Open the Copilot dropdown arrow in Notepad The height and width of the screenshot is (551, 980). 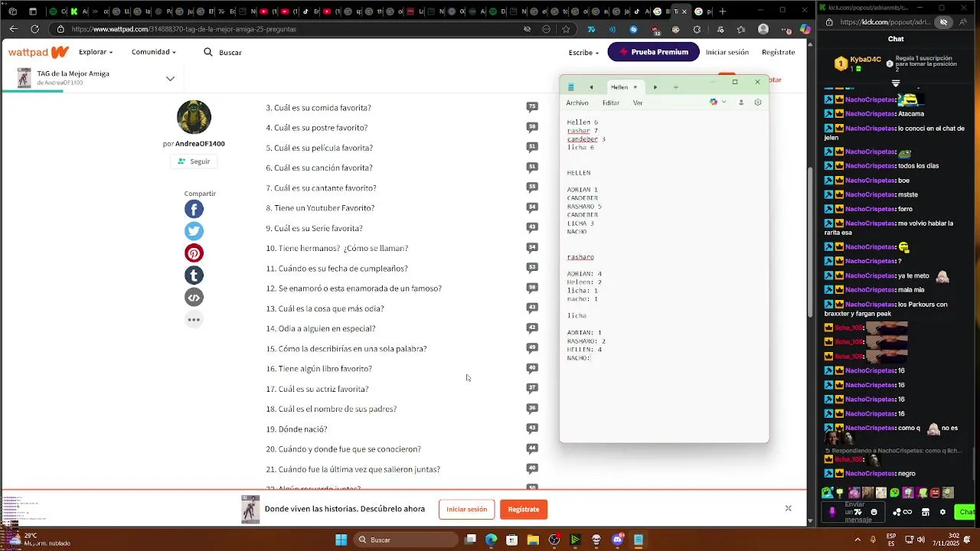[724, 103]
